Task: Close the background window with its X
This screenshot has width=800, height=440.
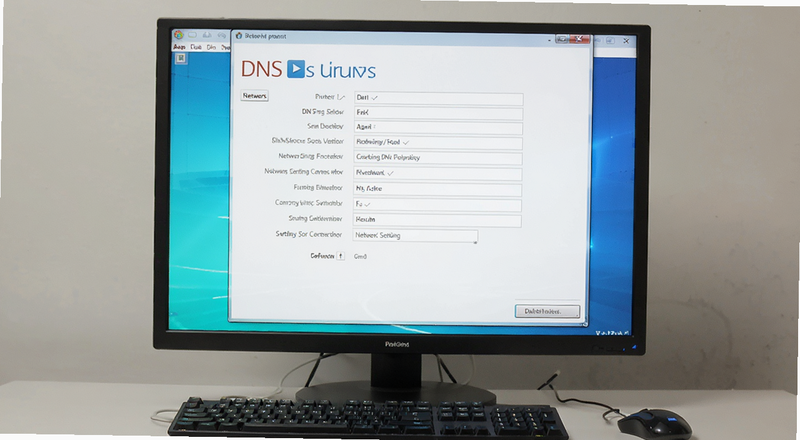Action: pos(626,41)
